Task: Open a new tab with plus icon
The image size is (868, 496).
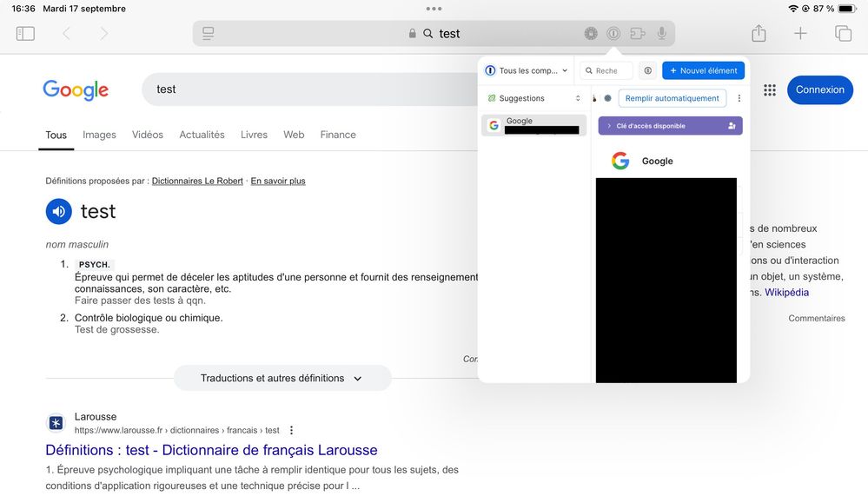Action: click(800, 34)
